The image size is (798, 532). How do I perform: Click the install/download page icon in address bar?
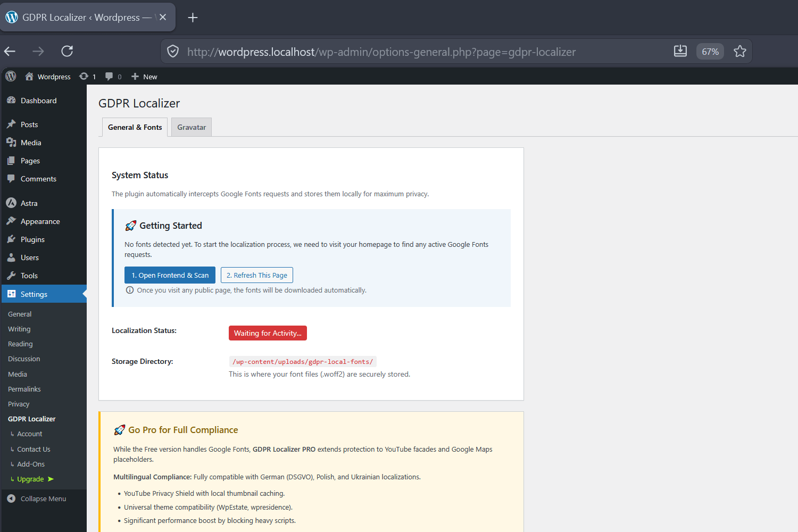680,51
